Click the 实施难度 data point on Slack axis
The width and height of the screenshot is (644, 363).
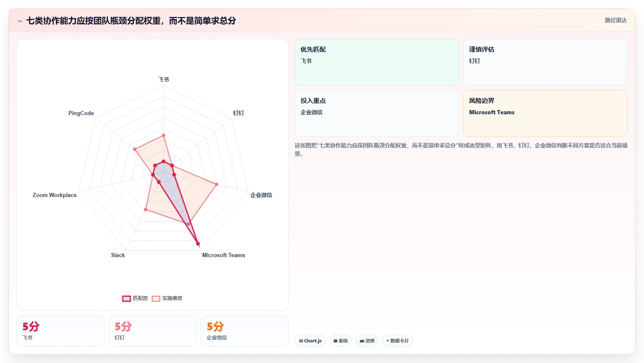pos(145,209)
